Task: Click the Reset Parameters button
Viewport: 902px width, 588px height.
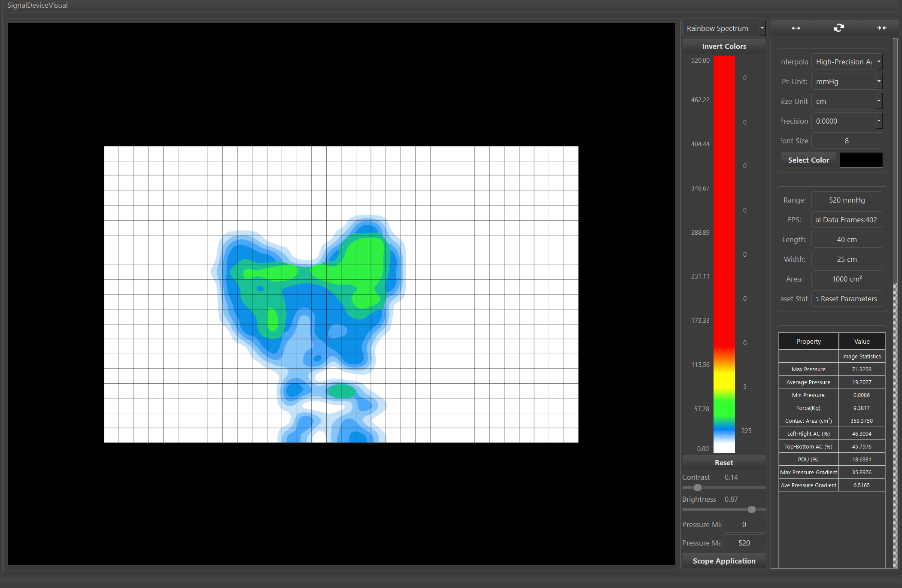Action: tap(847, 299)
